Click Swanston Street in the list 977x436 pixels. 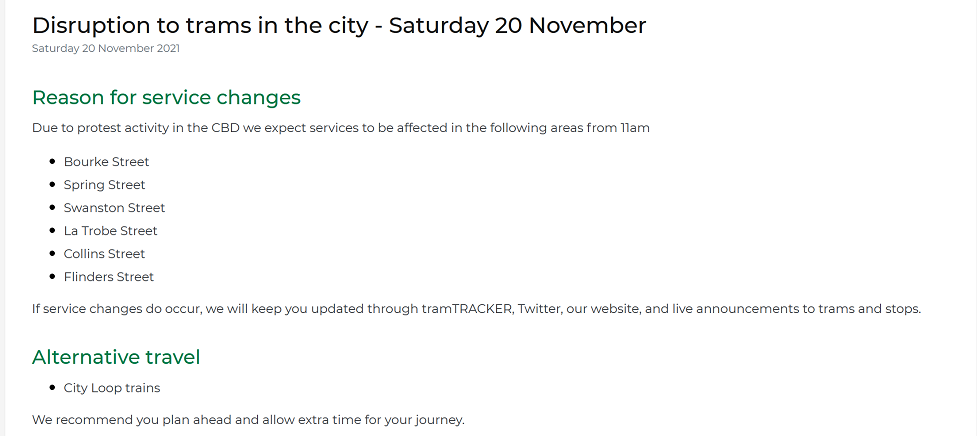(x=114, y=208)
